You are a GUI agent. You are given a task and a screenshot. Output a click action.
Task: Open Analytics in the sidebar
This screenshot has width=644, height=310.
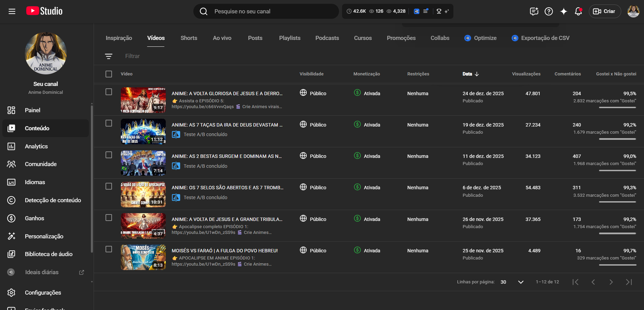[36, 146]
